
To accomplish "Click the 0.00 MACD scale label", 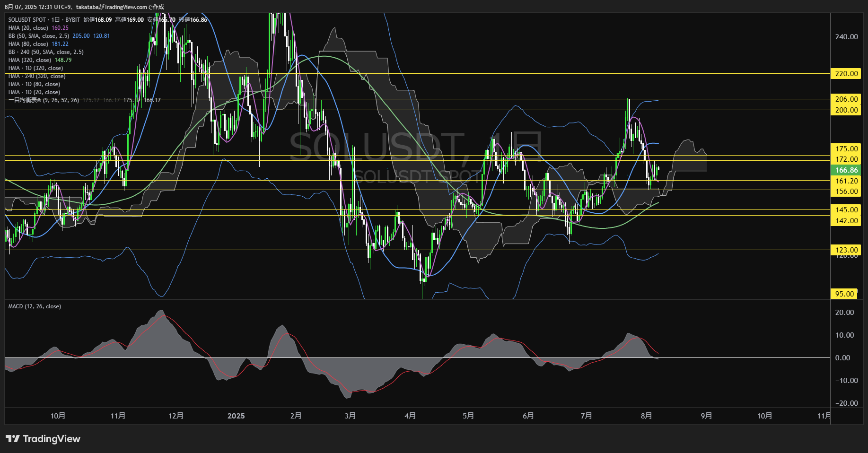I will click(x=843, y=358).
